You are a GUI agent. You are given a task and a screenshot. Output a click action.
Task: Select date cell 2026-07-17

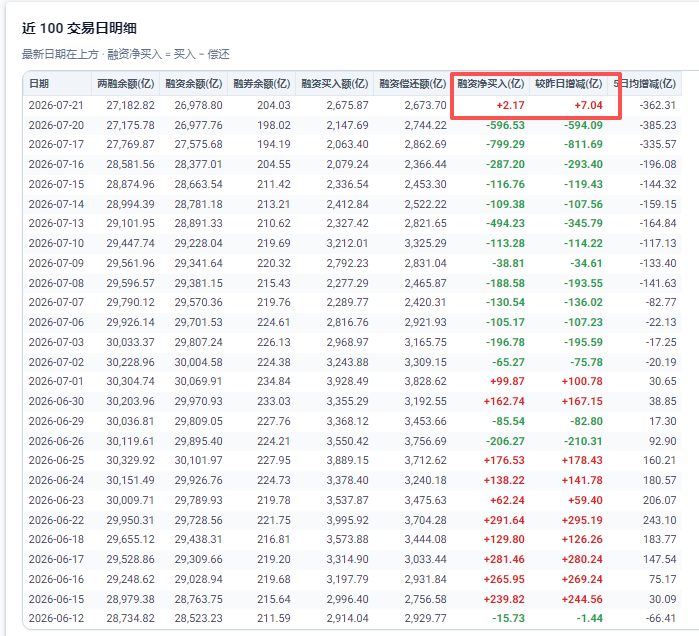(56, 144)
